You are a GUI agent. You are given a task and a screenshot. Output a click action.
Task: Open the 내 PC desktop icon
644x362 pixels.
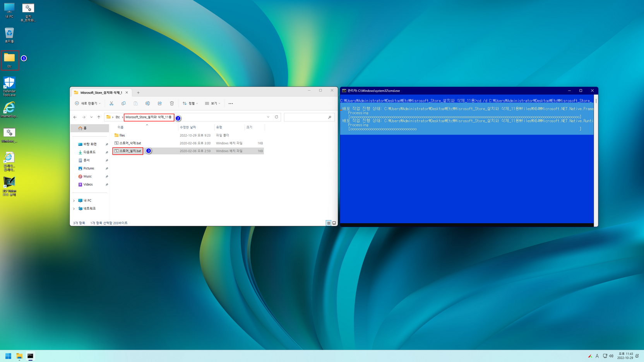tap(9, 10)
